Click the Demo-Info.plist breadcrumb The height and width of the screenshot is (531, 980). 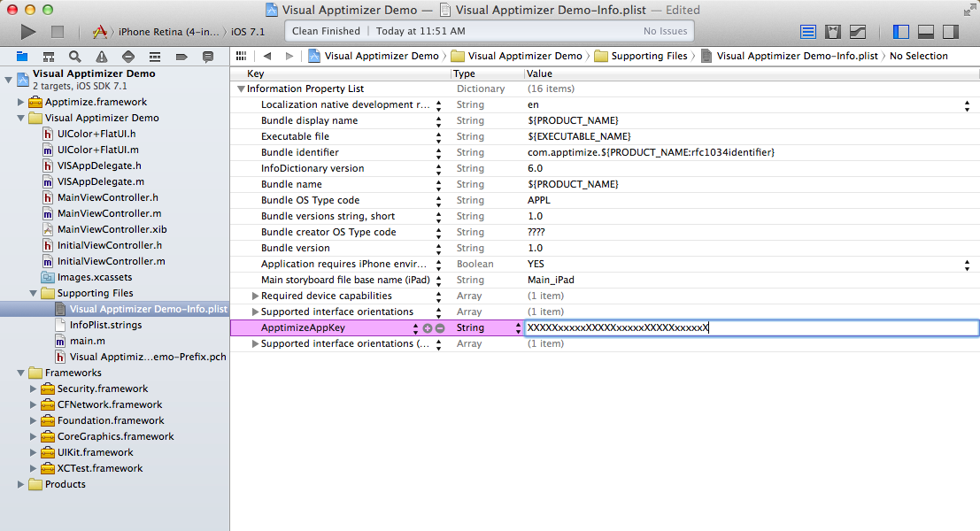pyautogui.click(x=790, y=56)
